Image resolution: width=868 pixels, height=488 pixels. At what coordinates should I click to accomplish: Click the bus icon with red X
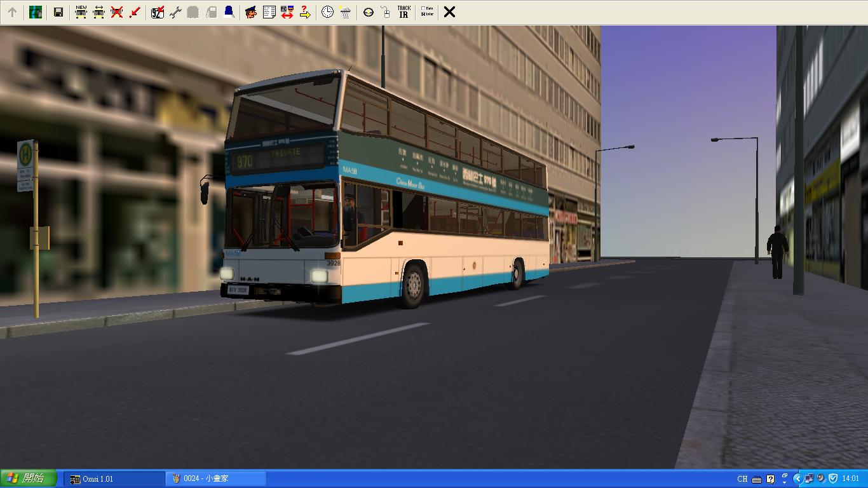(116, 12)
